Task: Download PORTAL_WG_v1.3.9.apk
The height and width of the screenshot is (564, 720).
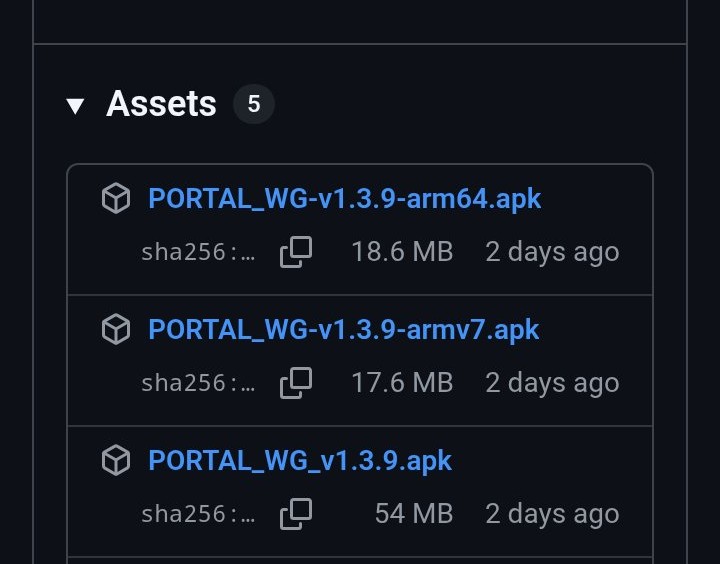Action: tap(300, 461)
